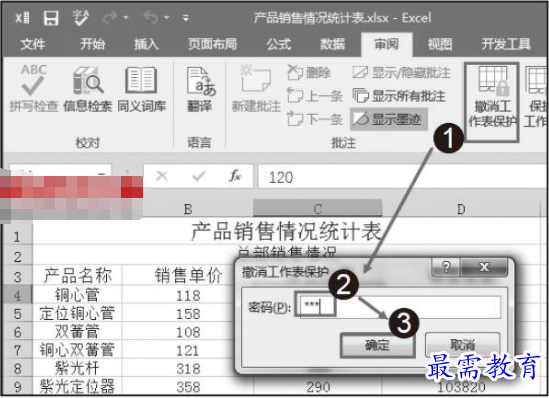
Task: Select the cell showing 290
Action: (318, 387)
